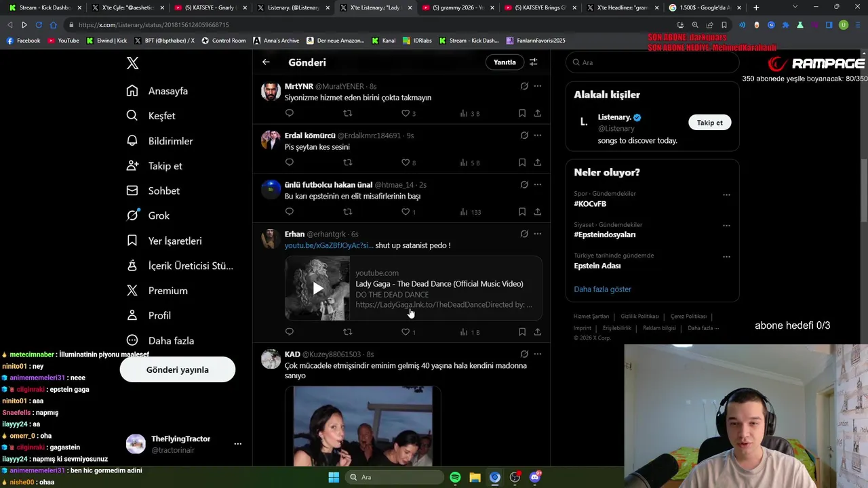Bookmark Erhan's post
This screenshot has width=868, height=488.
pos(522,332)
